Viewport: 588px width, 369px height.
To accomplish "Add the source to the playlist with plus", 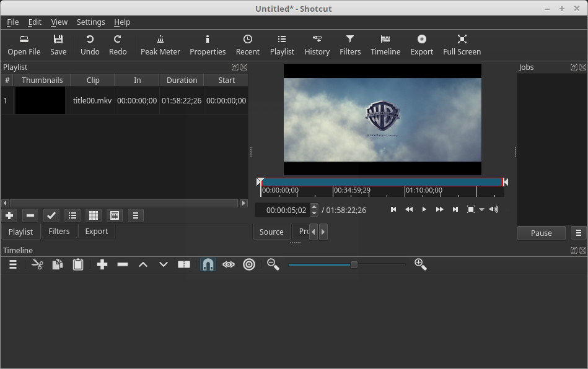I will (9, 215).
